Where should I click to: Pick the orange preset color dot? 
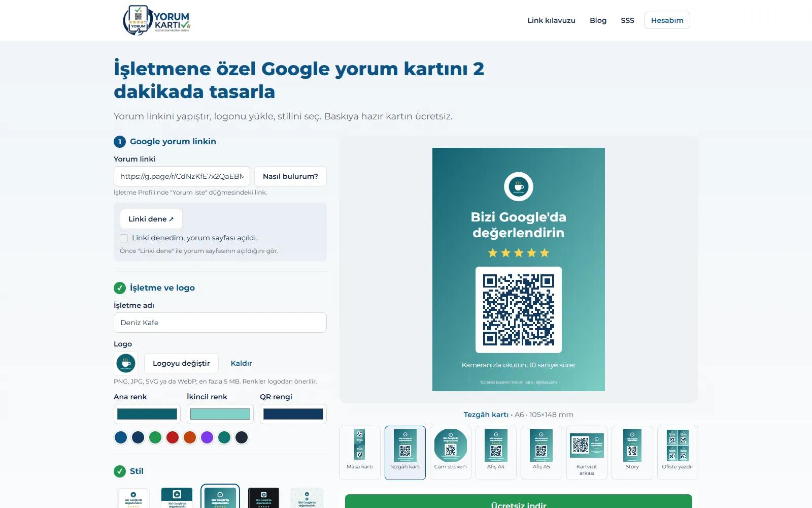pos(190,437)
